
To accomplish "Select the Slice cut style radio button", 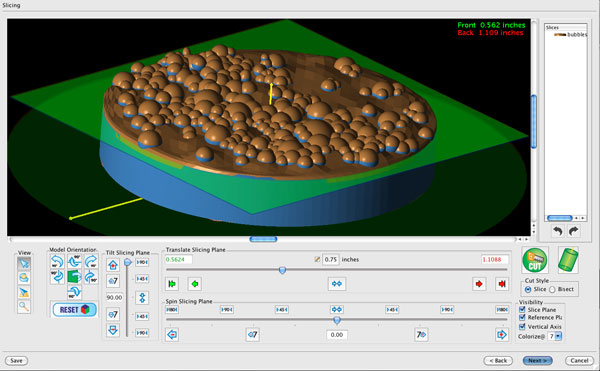I will (528, 290).
